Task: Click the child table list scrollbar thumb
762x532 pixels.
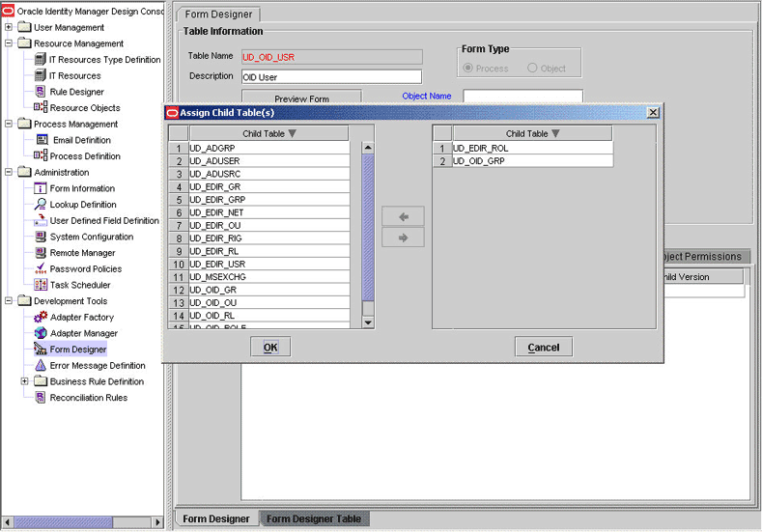Action: [368, 227]
